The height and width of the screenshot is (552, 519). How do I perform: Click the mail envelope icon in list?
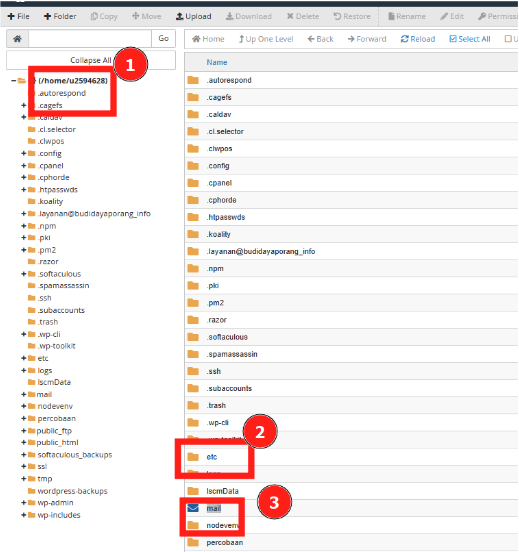[x=193, y=508]
